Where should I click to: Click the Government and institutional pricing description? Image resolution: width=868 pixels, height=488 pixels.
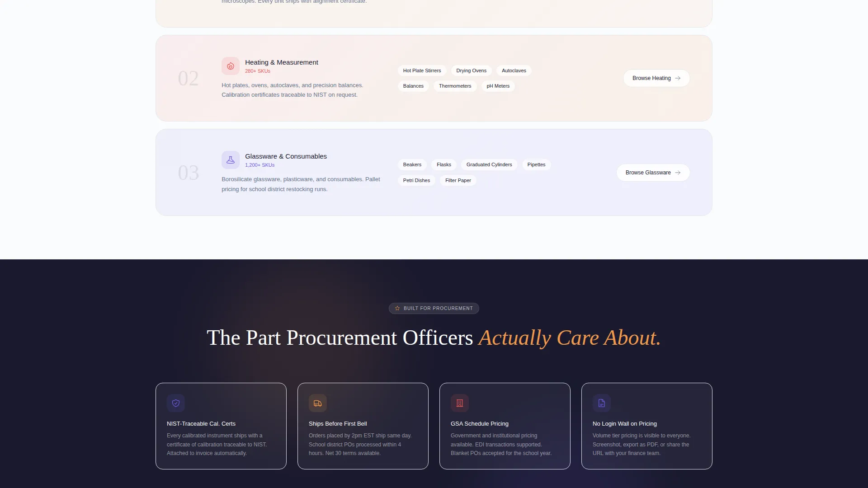pos(501,444)
